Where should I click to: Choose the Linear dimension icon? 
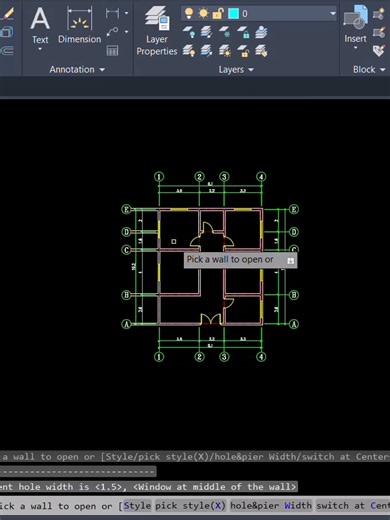coord(112,13)
